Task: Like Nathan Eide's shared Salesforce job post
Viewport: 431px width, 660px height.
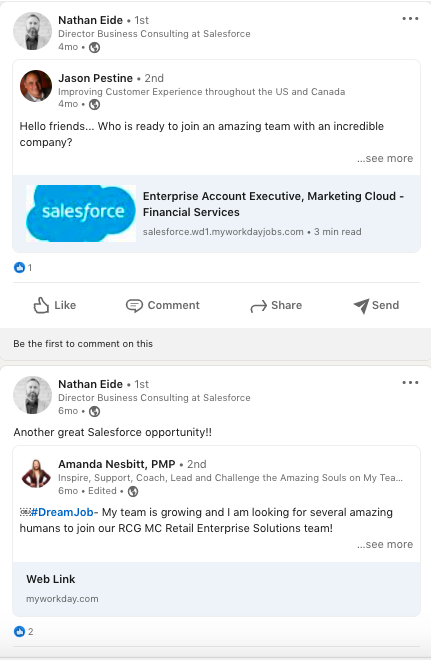Action: [54, 305]
